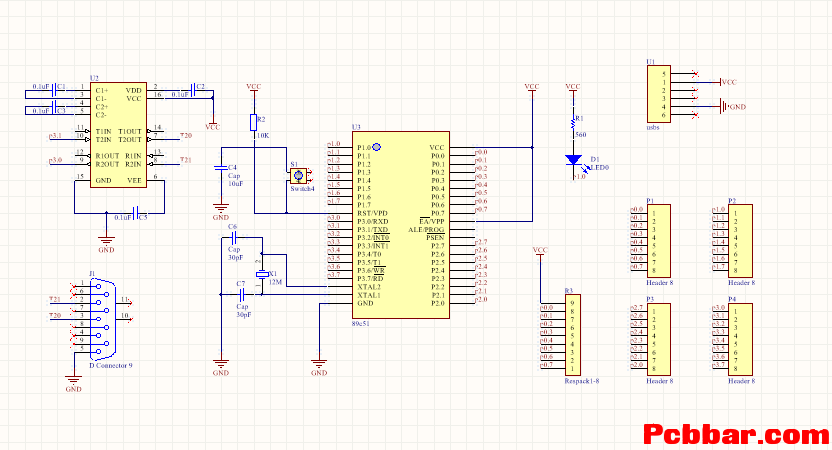Click the GND symbol under capacitor C4

[221, 208]
